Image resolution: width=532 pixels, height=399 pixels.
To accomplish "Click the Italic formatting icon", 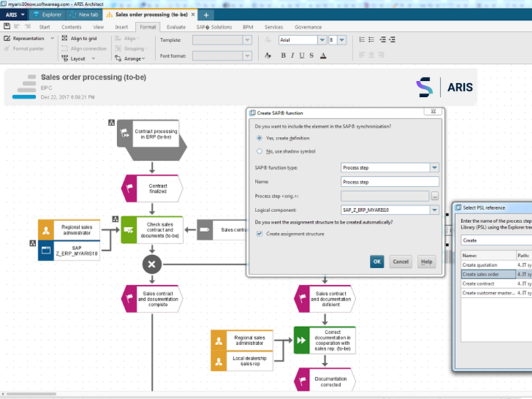I will tap(293, 55).
